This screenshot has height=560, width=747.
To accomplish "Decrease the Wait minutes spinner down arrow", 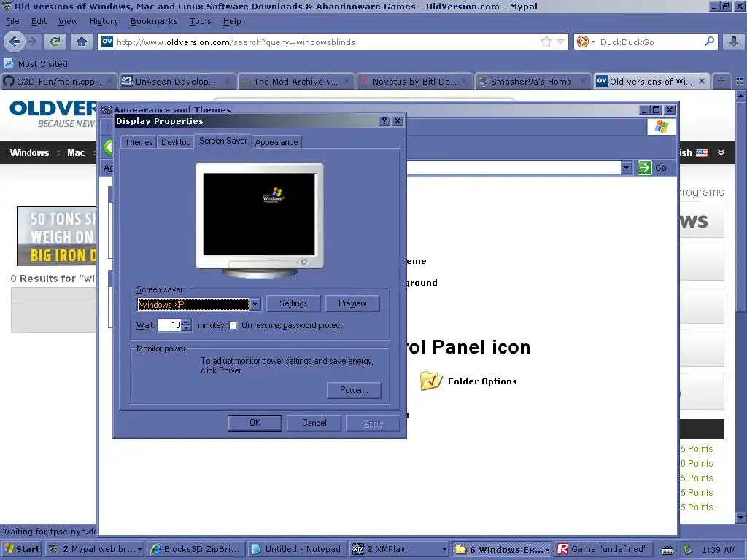I will [x=187, y=329].
